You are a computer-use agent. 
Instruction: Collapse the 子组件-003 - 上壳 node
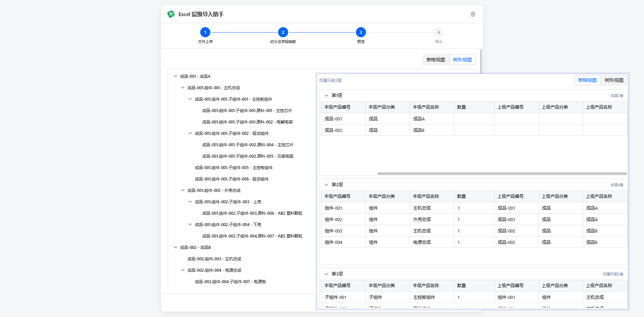pos(190,202)
